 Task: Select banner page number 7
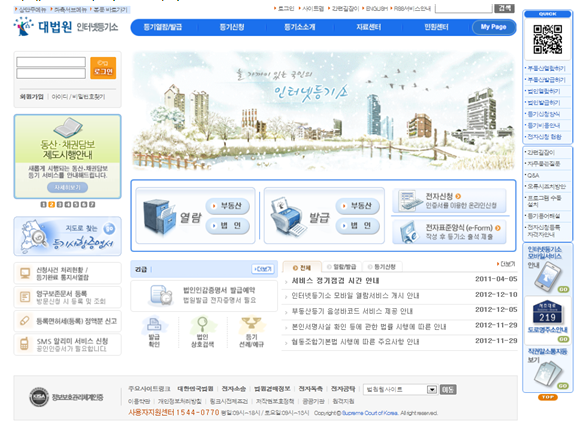[92, 205]
